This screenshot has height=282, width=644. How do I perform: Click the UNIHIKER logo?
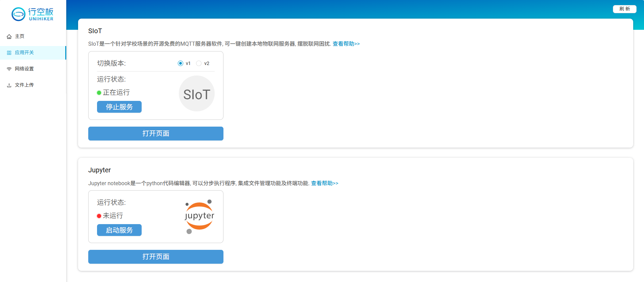[32, 14]
